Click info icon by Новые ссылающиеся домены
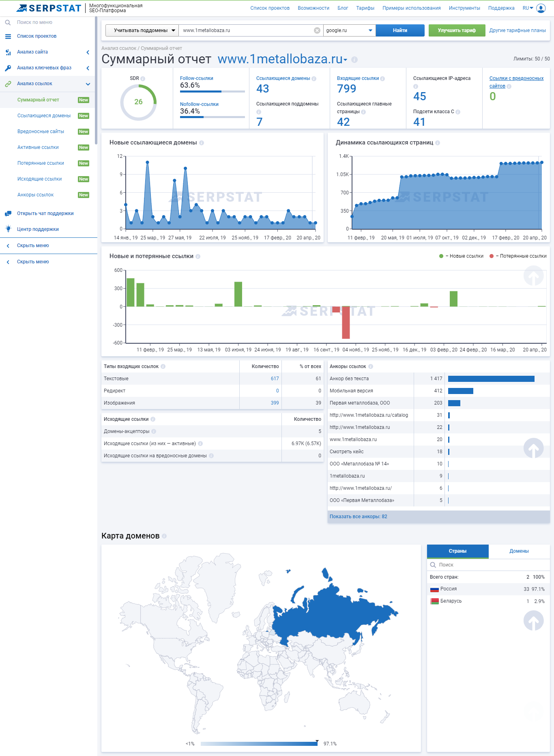 (x=202, y=143)
